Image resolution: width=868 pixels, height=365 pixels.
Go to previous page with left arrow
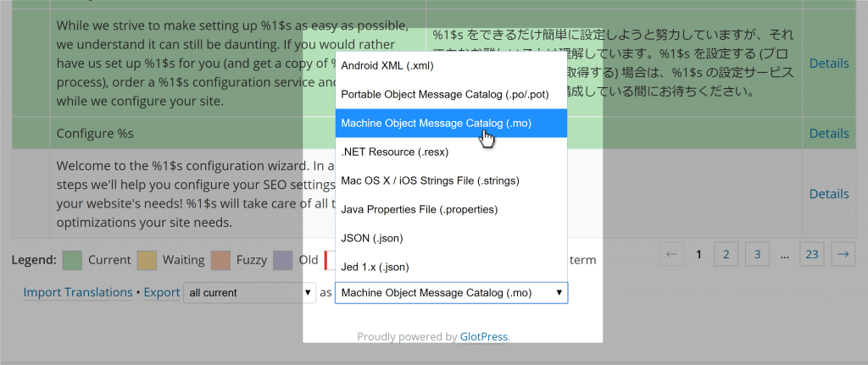(x=671, y=254)
